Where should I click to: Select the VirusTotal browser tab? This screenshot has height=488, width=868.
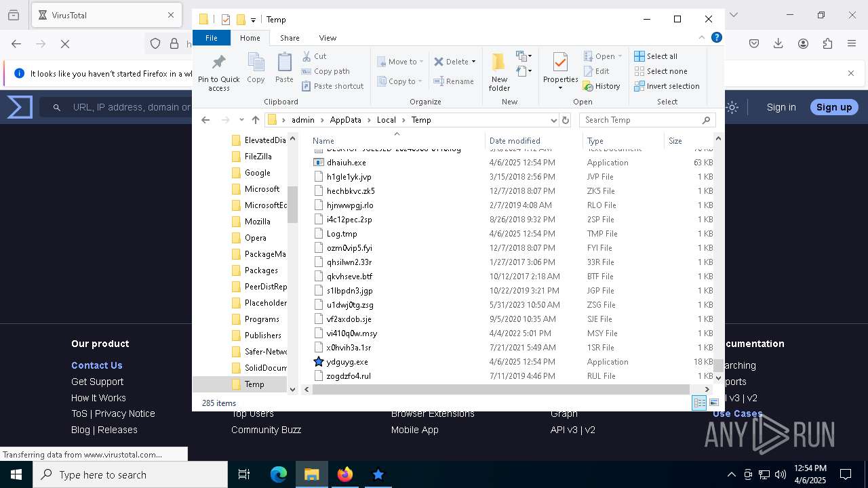pos(105,15)
